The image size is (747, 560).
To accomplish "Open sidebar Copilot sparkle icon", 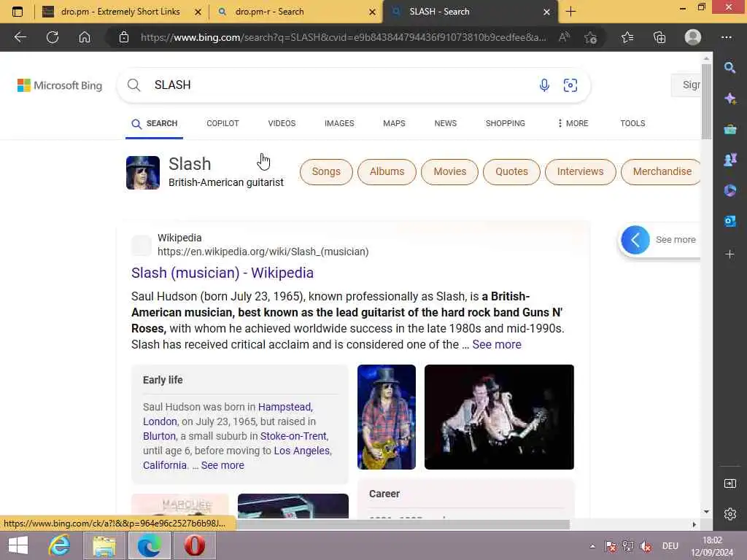I will coord(729,98).
